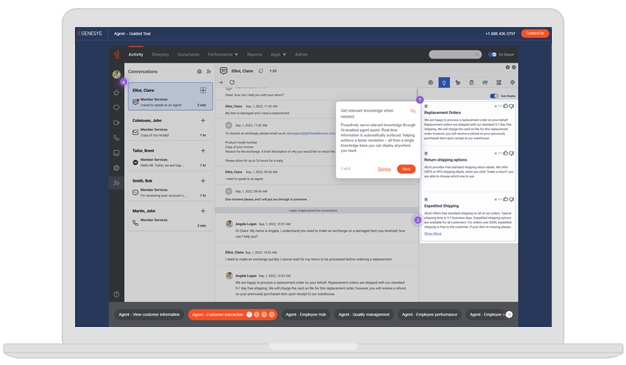
Task: Click the agent avatar in the sidebar
Action: (x=116, y=74)
